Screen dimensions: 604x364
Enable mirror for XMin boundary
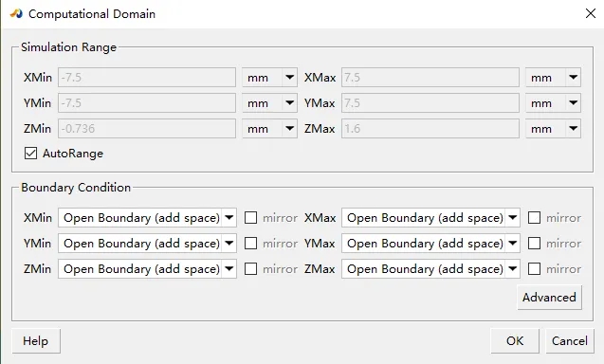point(250,218)
